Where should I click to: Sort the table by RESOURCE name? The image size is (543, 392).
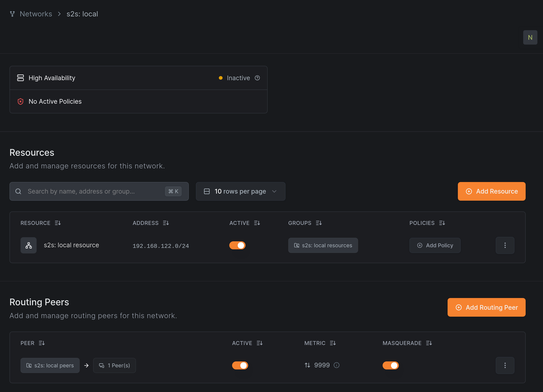(x=58, y=223)
